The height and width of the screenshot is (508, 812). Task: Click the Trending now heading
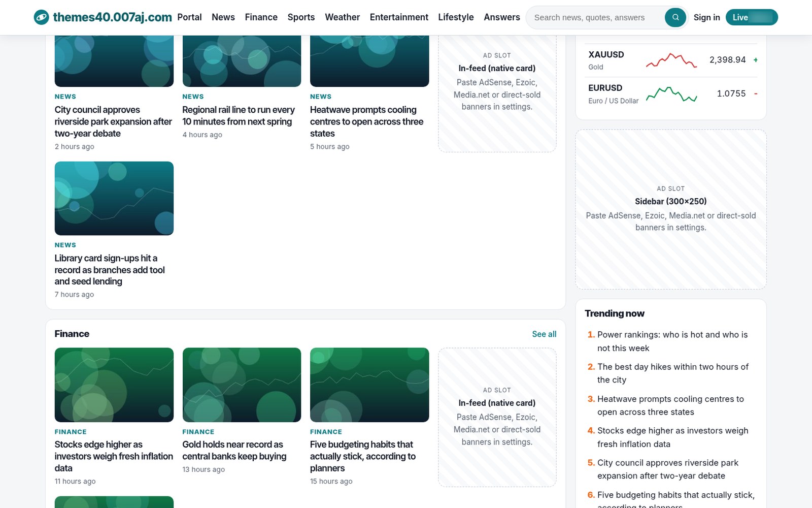[615, 313]
